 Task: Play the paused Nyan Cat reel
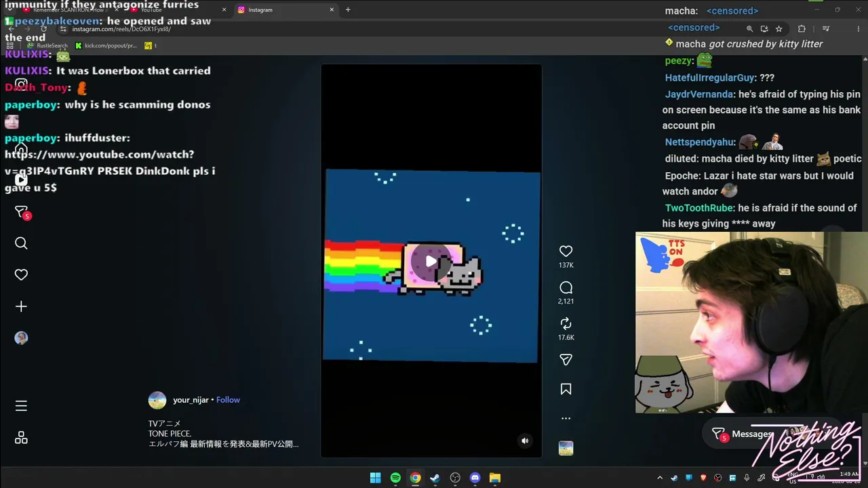point(431,261)
